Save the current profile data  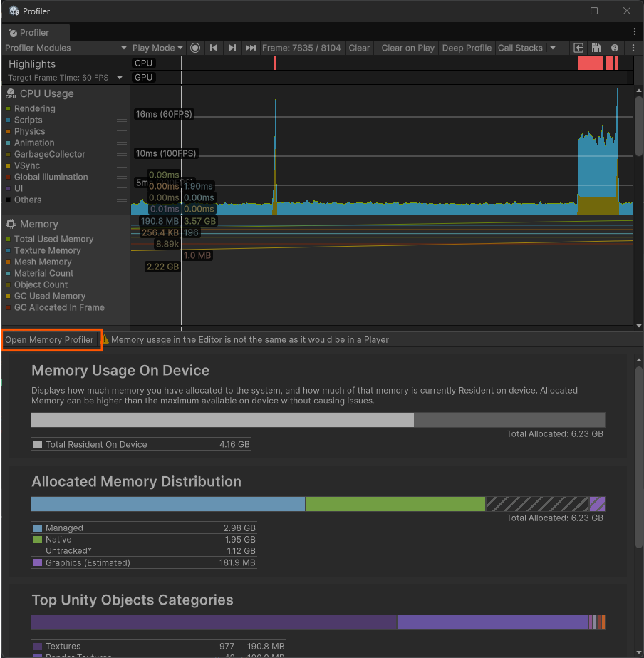click(x=596, y=48)
